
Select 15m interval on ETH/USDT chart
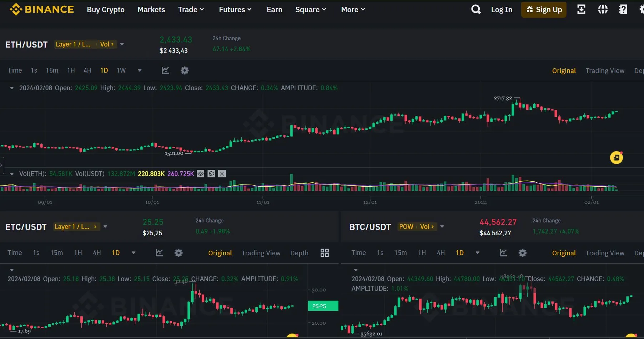tap(52, 70)
